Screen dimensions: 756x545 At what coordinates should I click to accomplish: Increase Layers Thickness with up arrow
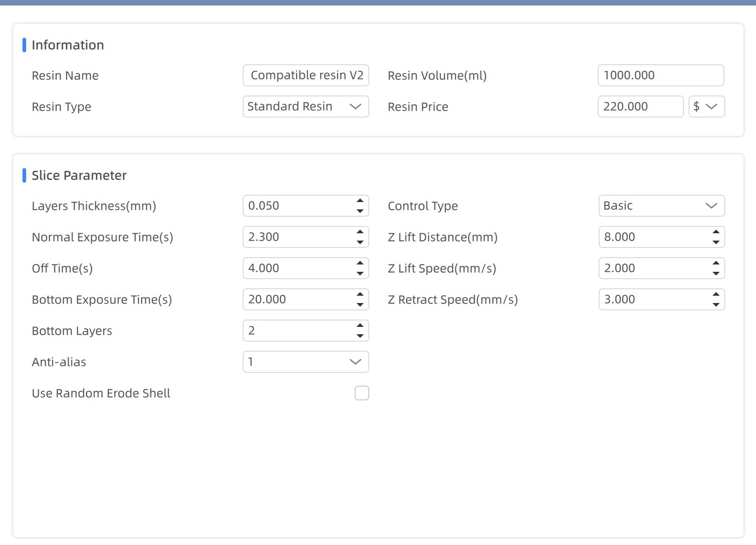[360, 201]
